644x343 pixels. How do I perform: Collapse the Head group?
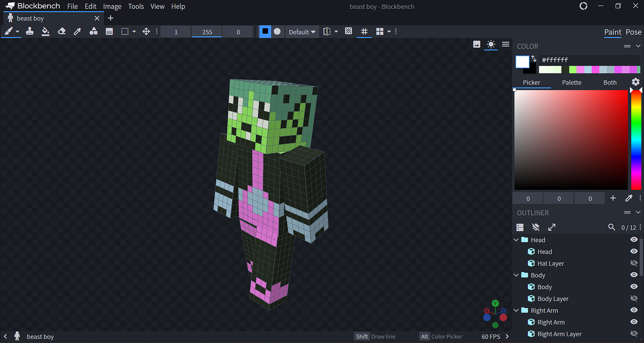click(516, 240)
